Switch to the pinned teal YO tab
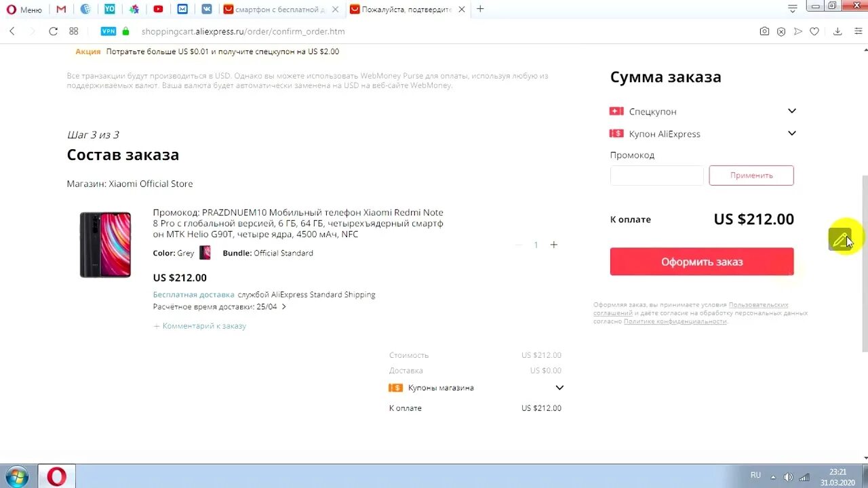Image resolution: width=868 pixels, height=488 pixels. pyautogui.click(x=109, y=9)
